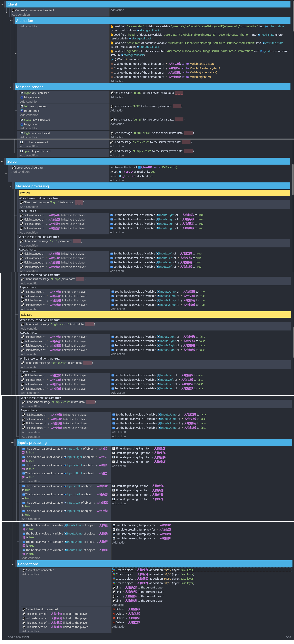Click Trigger once icon under Space key pressed
294x644 pixels.
tap(22, 124)
